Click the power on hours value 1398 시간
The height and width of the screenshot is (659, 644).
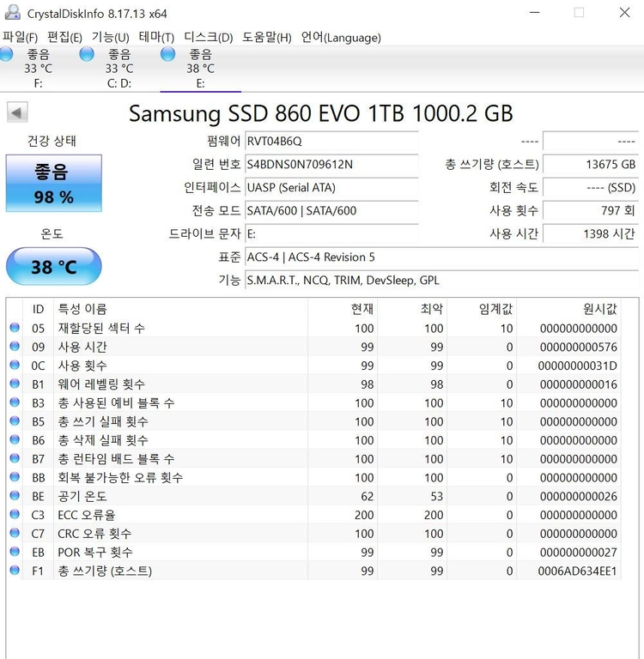[591, 233]
